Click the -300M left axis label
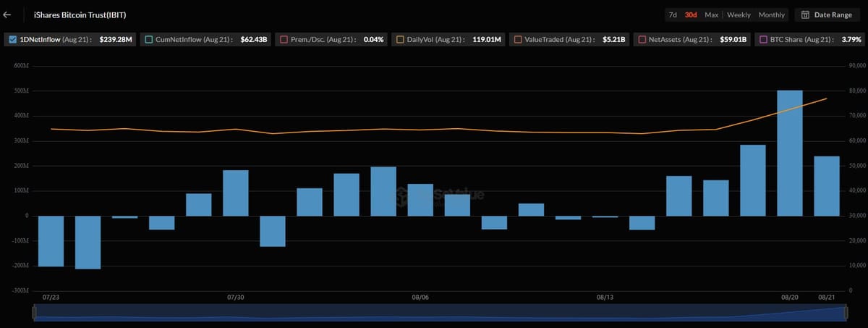The width and height of the screenshot is (868, 328). pyautogui.click(x=20, y=290)
